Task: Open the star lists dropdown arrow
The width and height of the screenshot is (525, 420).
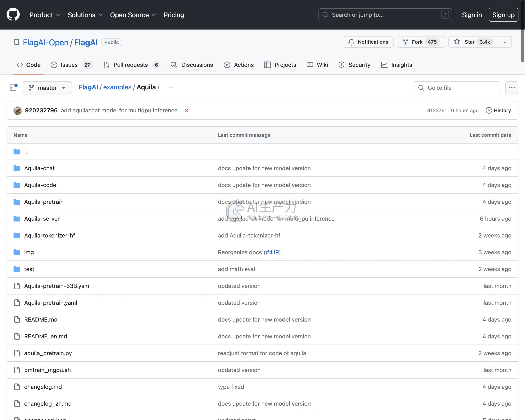Action: point(505,42)
